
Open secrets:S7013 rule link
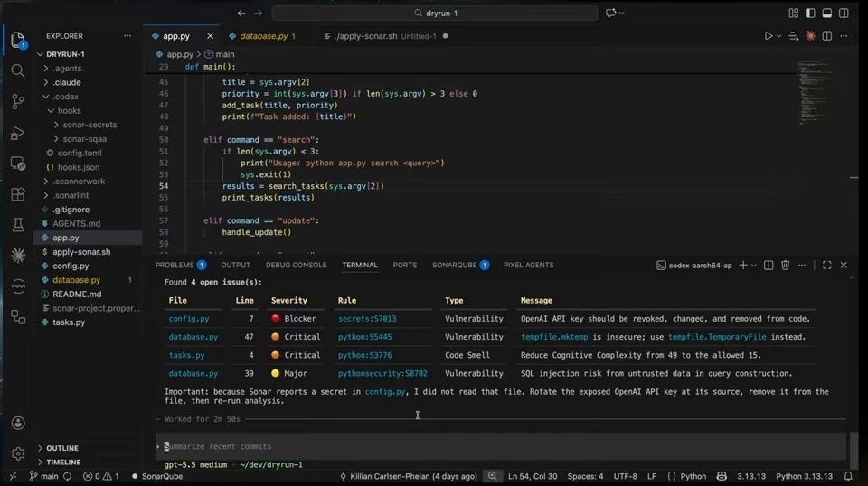(x=367, y=319)
